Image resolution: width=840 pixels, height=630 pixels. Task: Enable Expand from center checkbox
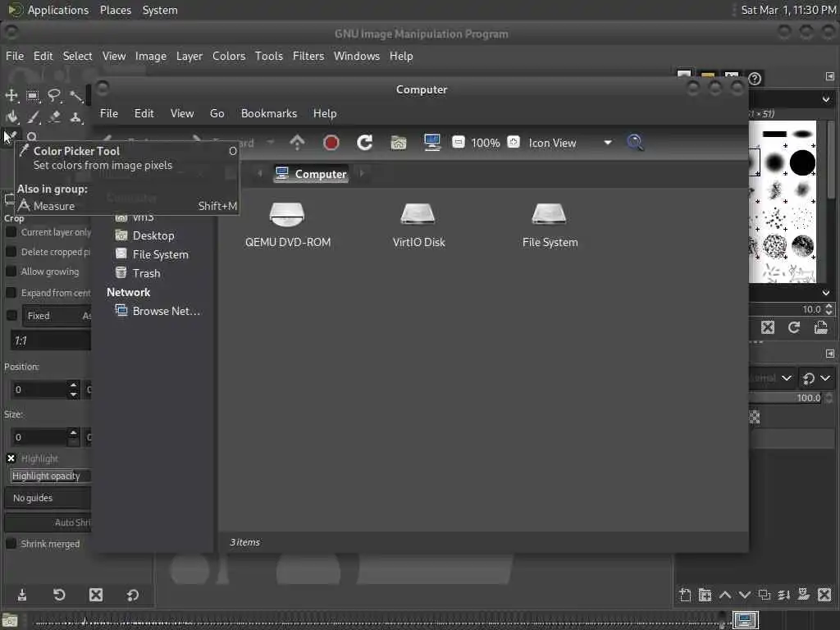[11, 293]
